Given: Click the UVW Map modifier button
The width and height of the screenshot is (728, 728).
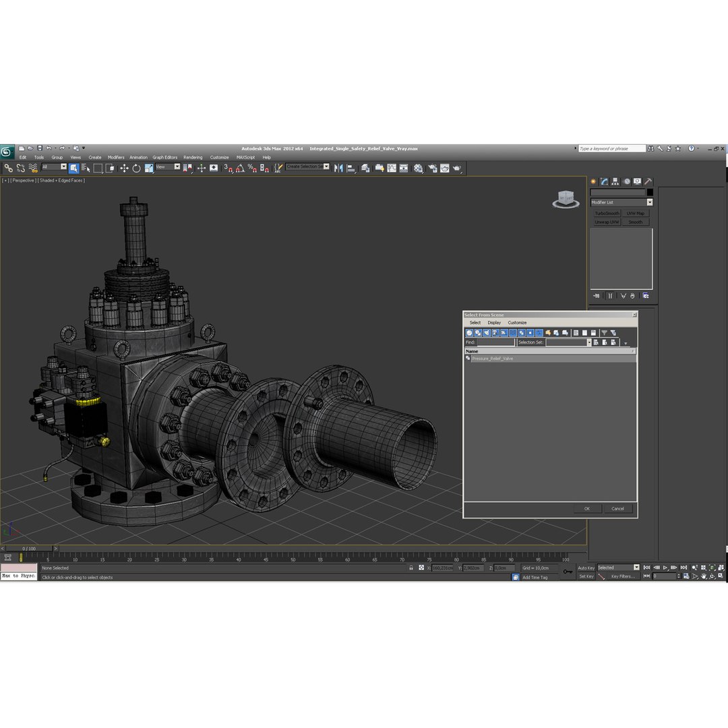Looking at the screenshot, I should [635, 214].
